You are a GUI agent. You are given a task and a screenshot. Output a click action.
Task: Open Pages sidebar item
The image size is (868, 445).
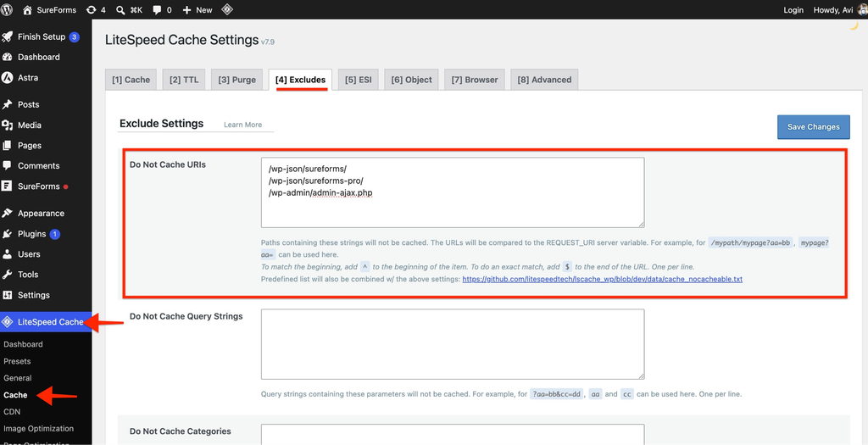30,146
